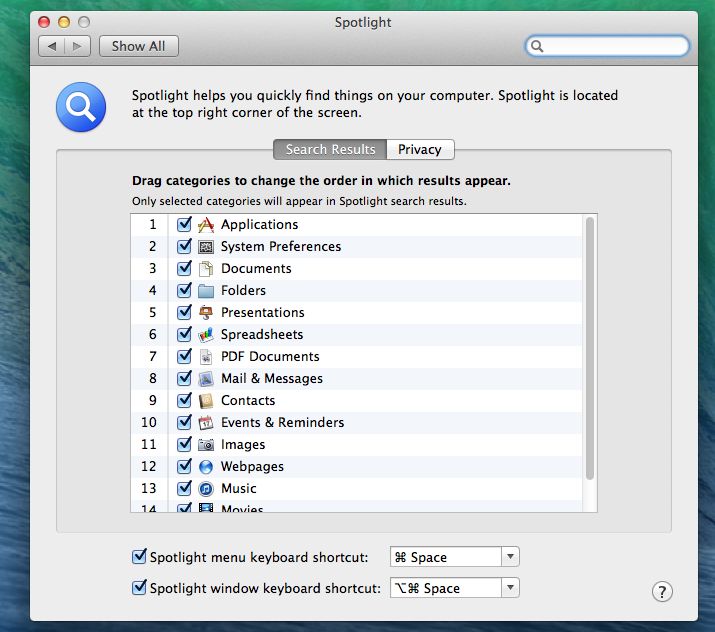Select the Images row label
Viewport: 715px width, 632px height.
(243, 445)
